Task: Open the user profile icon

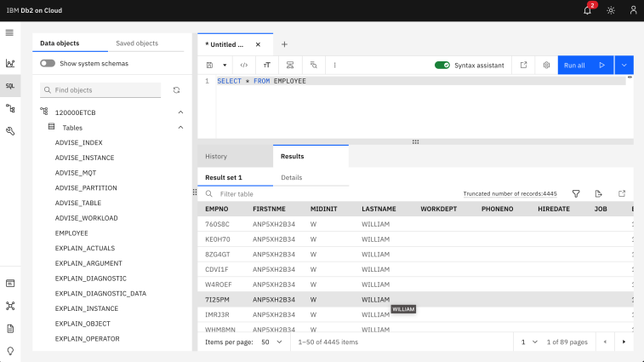Action: (633, 10)
